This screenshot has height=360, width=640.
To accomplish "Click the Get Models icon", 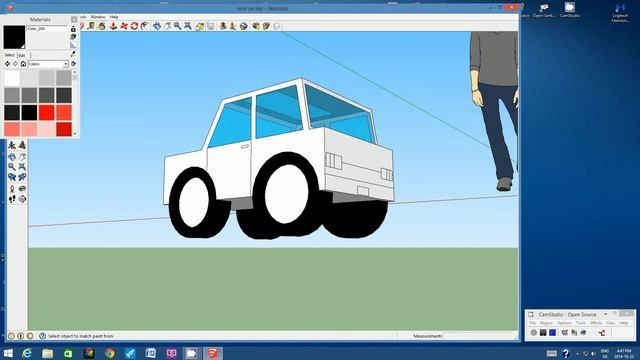I will tap(256, 26).
